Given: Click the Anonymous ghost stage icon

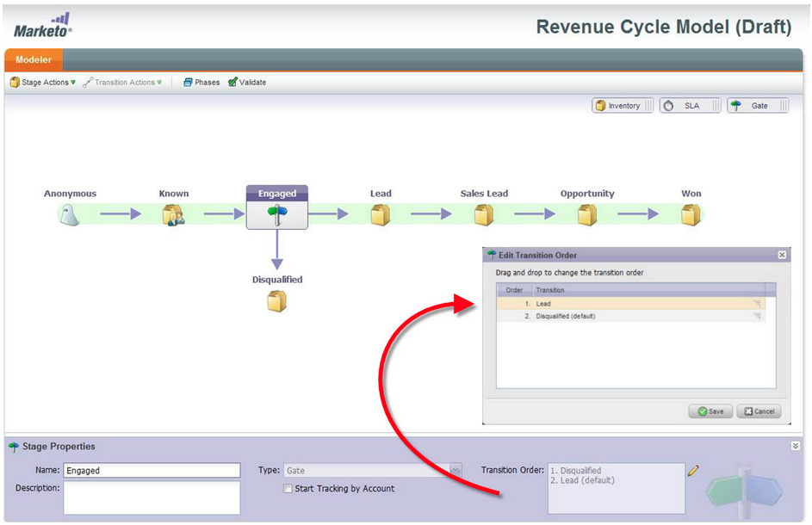Looking at the screenshot, I should pos(70,214).
